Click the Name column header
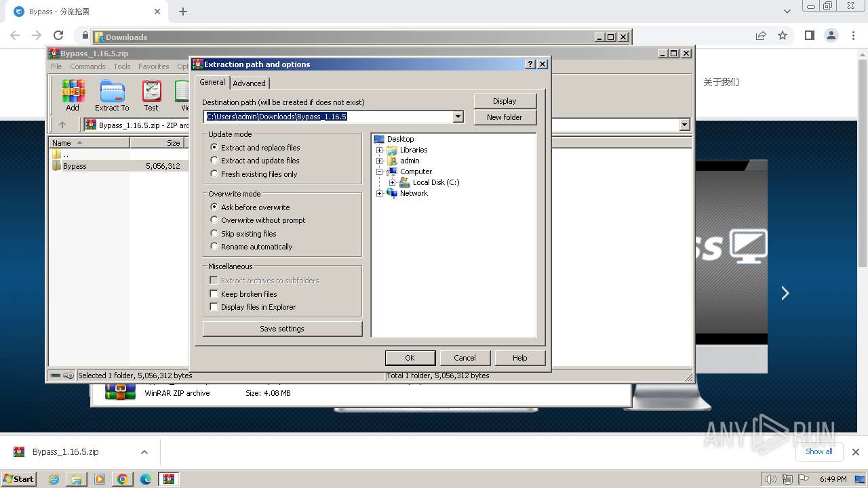The height and width of the screenshot is (488, 868). (x=89, y=142)
